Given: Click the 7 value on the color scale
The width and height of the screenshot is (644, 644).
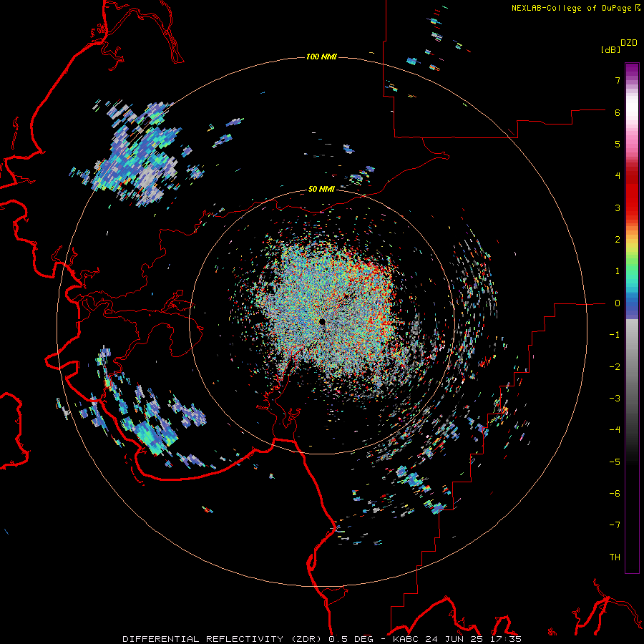Looking at the screenshot, I should coord(618,80).
